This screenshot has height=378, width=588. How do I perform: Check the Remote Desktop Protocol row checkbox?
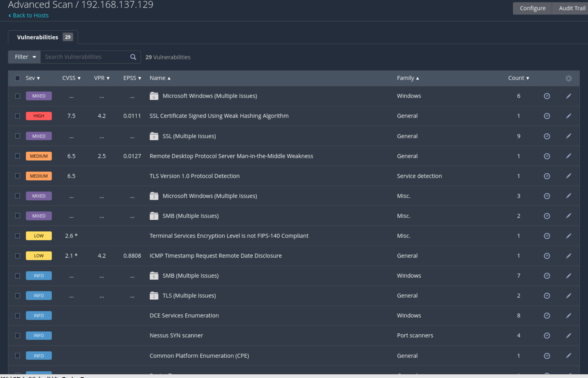(18, 156)
